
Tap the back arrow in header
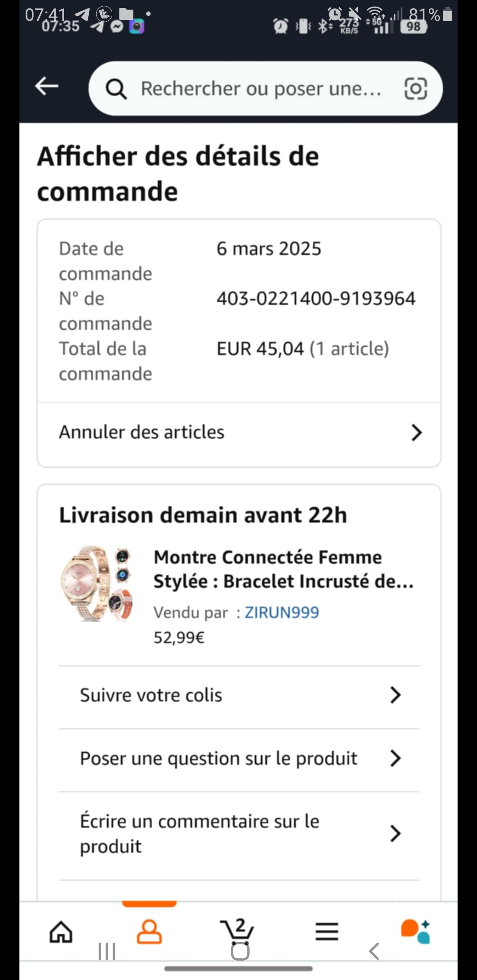[47, 86]
